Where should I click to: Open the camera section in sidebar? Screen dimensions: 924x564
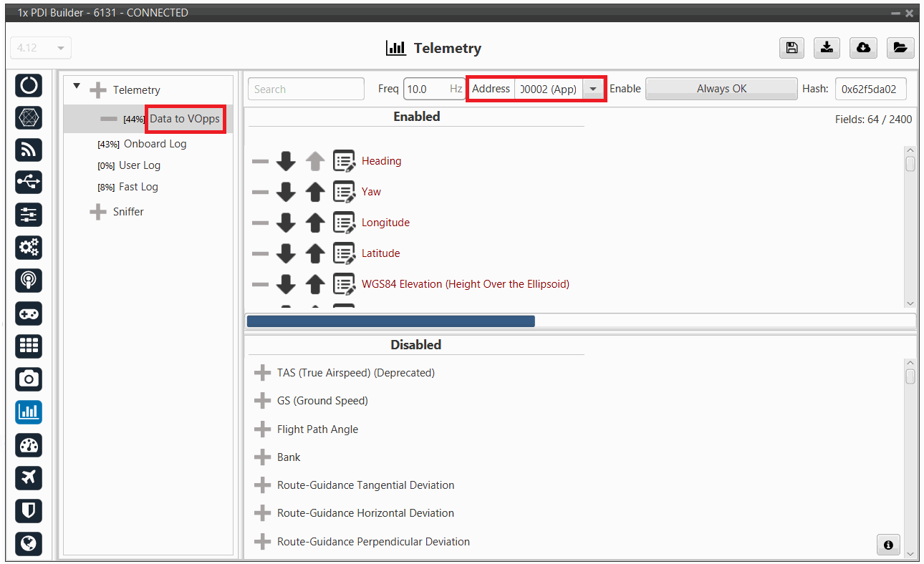pos(29,379)
